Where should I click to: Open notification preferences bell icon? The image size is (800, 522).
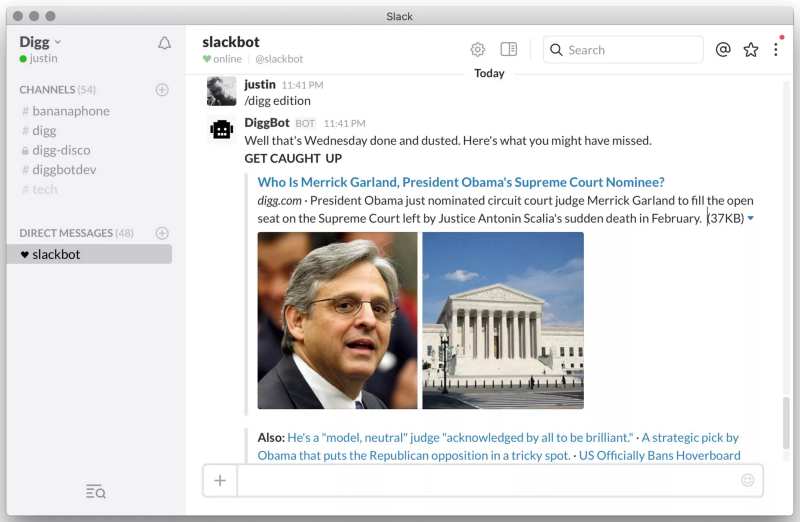tap(164, 43)
